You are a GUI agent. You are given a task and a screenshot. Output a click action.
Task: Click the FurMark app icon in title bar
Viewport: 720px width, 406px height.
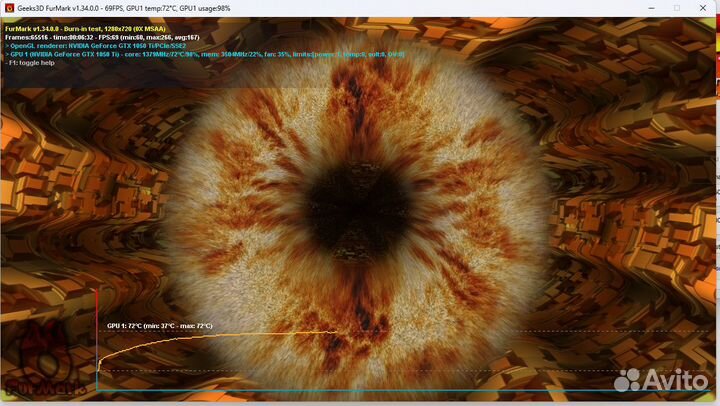pyautogui.click(x=9, y=7)
